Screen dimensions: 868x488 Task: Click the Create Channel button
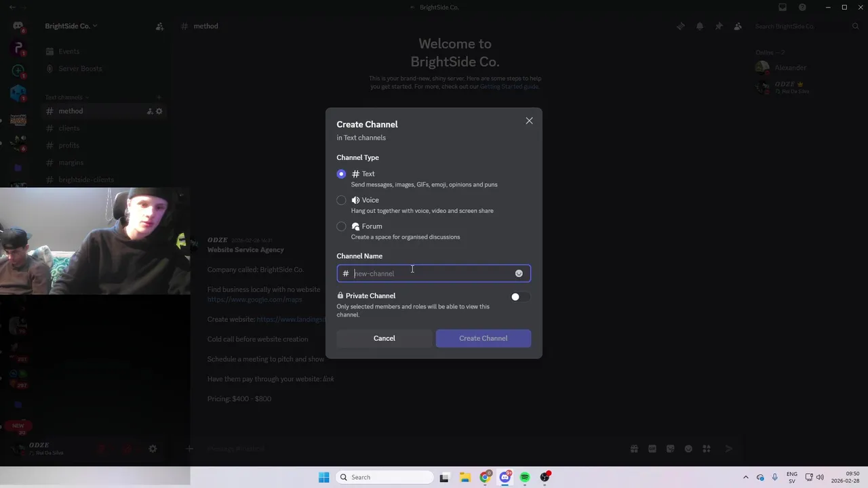[483, 338]
